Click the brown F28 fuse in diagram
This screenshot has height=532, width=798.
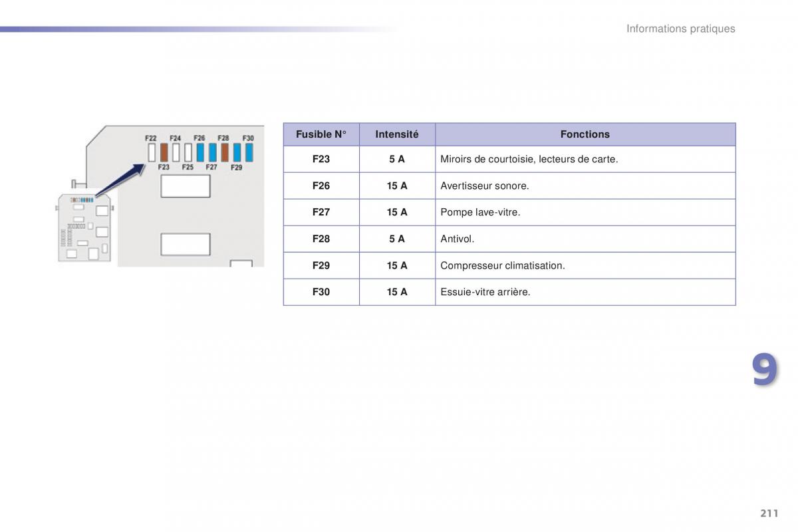point(225,152)
